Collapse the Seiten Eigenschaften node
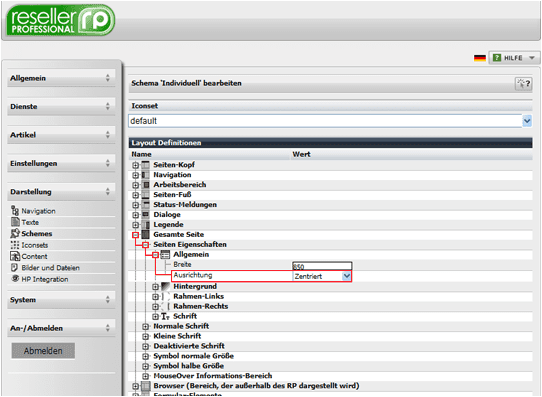This screenshot has height=397, width=542. (146, 245)
